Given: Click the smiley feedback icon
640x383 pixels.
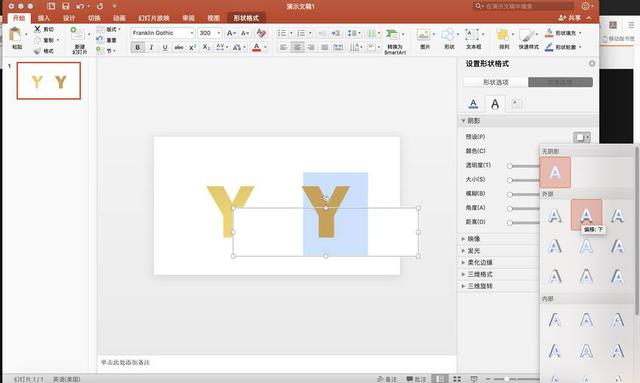Looking at the screenshot, I should (x=586, y=6).
